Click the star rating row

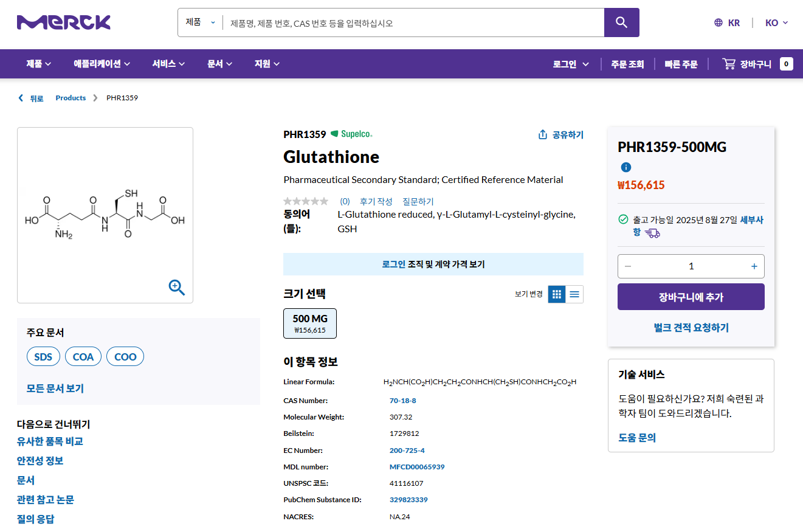click(306, 201)
